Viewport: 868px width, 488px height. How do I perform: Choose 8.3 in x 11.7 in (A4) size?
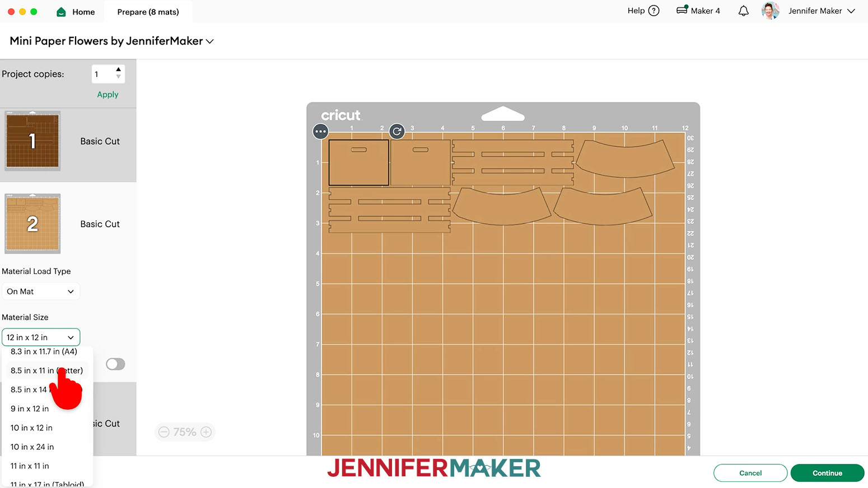click(x=44, y=351)
